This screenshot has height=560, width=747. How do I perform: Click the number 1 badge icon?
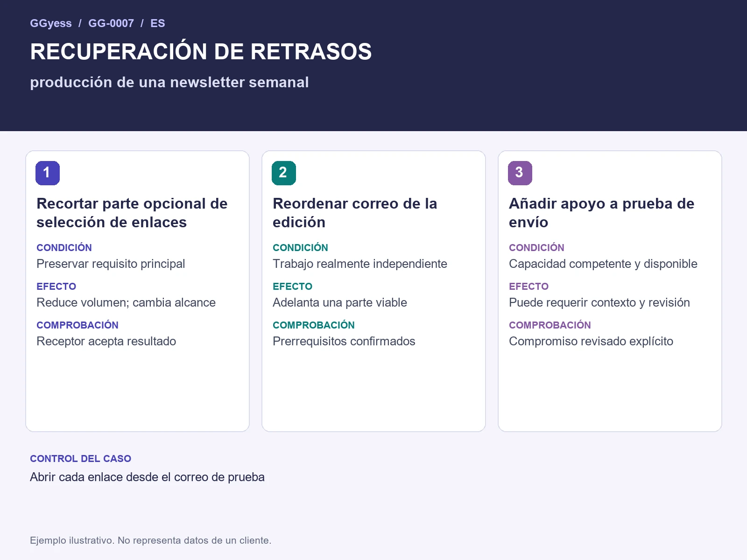coord(48,173)
